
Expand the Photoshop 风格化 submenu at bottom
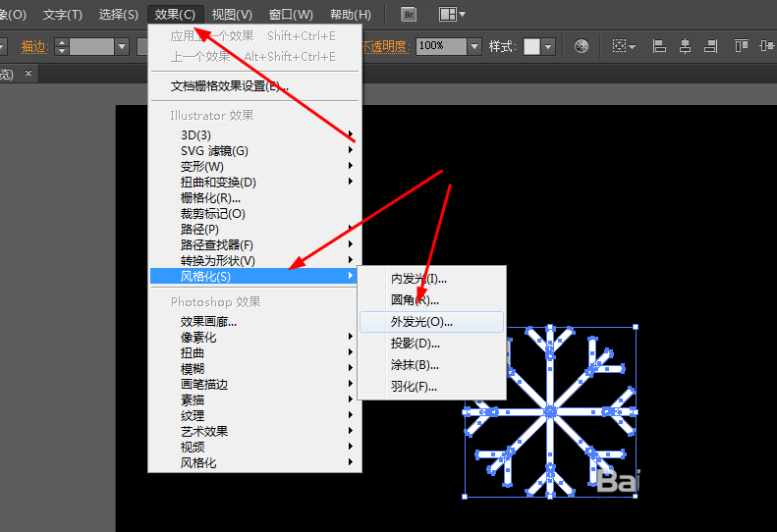click(254, 463)
